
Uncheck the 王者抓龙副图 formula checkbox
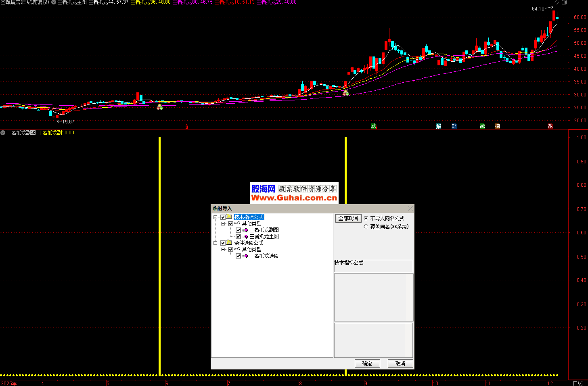pos(238,230)
